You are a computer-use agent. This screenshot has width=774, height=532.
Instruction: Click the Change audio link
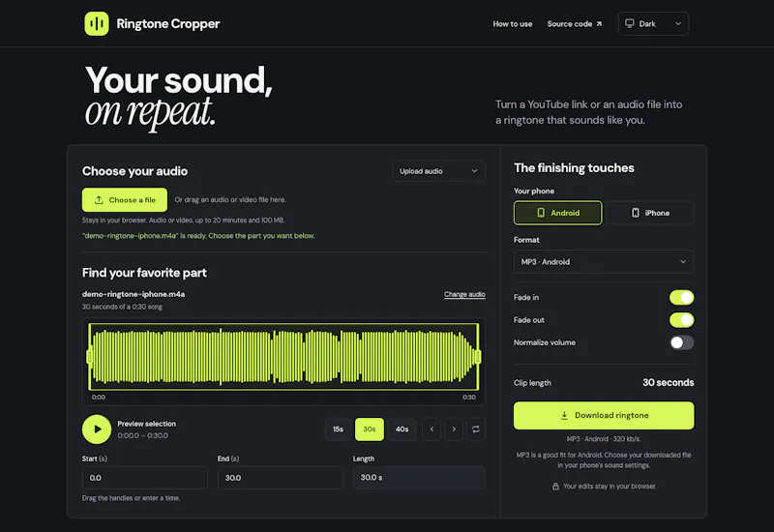464,294
